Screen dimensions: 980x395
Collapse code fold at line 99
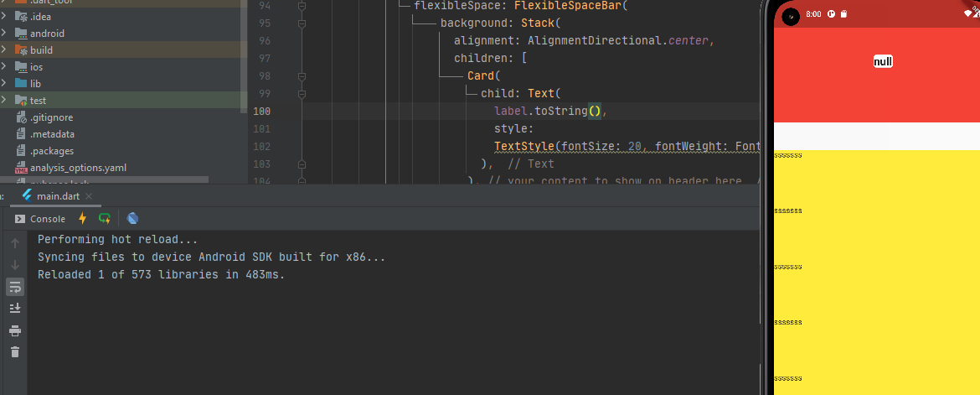point(302,93)
